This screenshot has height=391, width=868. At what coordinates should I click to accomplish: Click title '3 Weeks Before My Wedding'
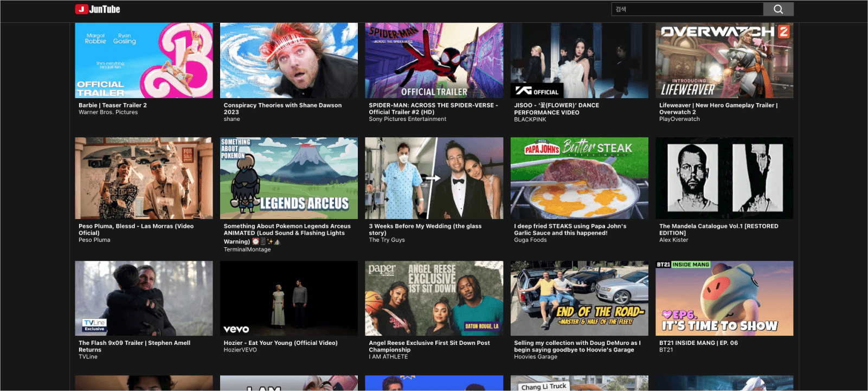point(425,229)
